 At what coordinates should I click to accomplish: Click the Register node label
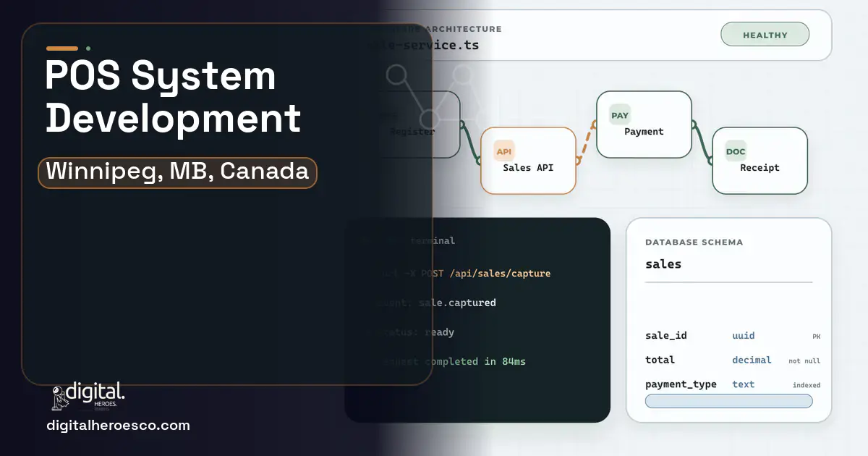(412, 131)
